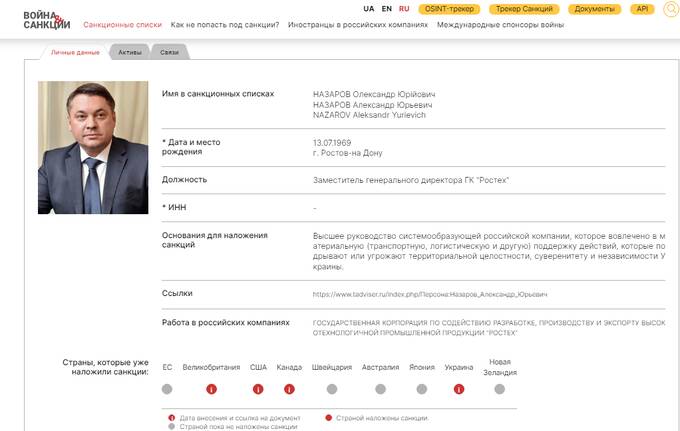Open the search magnifier icon
The image size is (680, 431).
tap(671, 9)
